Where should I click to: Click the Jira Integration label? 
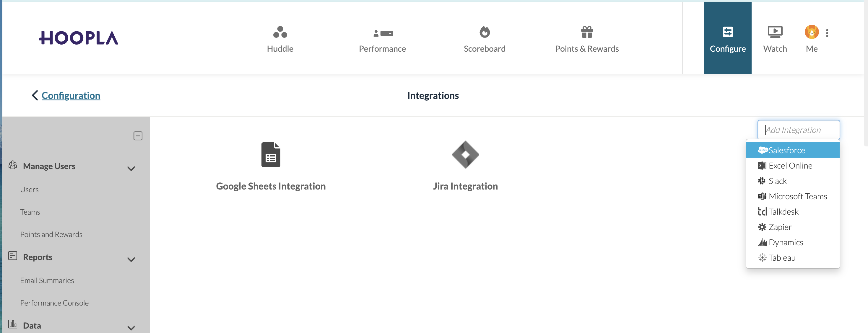coord(465,186)
